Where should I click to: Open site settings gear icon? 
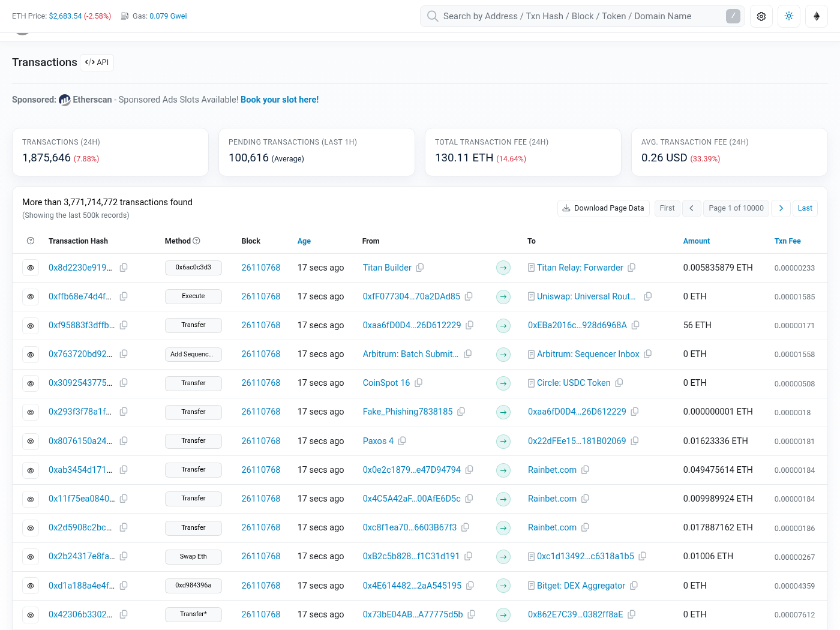click(x=761, y=16)
